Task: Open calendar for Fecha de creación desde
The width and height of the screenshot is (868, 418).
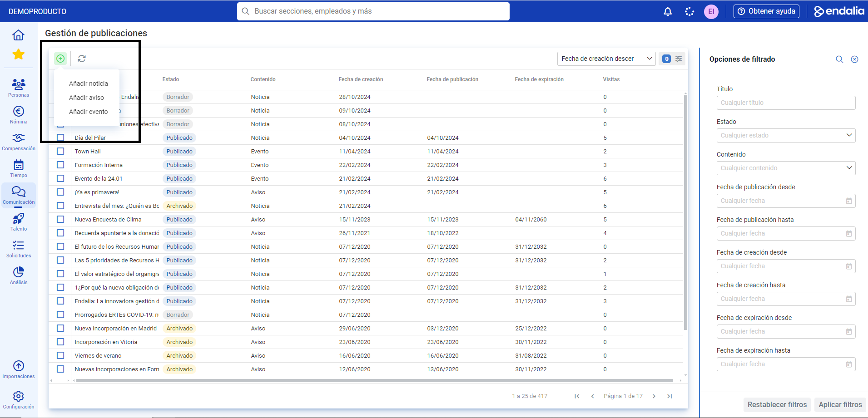Action: 849,266
